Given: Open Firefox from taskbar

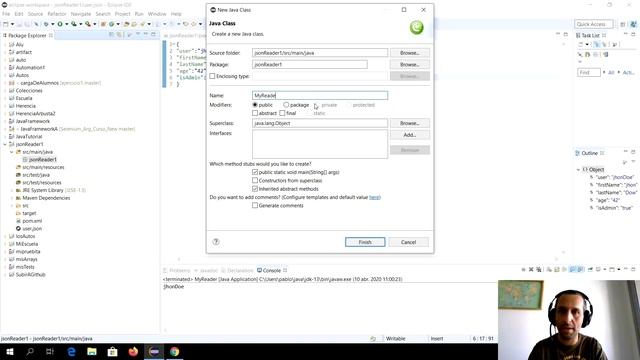Looking at the screenshot, I should tap(133, 351).
